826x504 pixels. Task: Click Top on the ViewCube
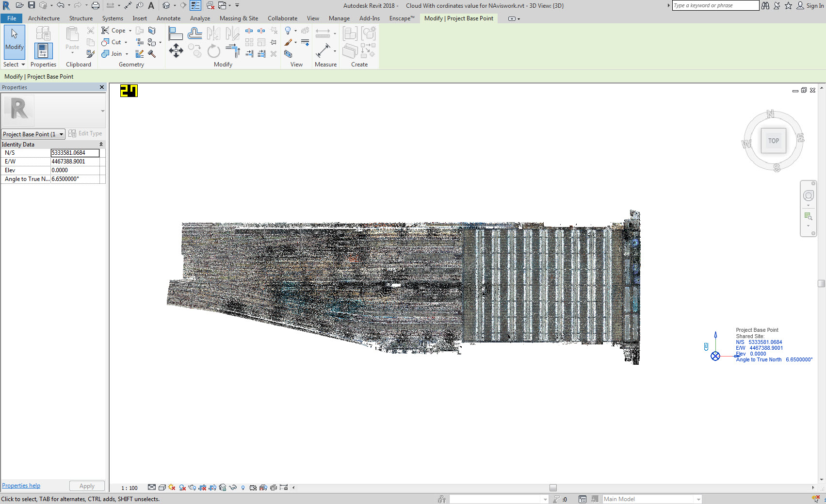(774, 140)
